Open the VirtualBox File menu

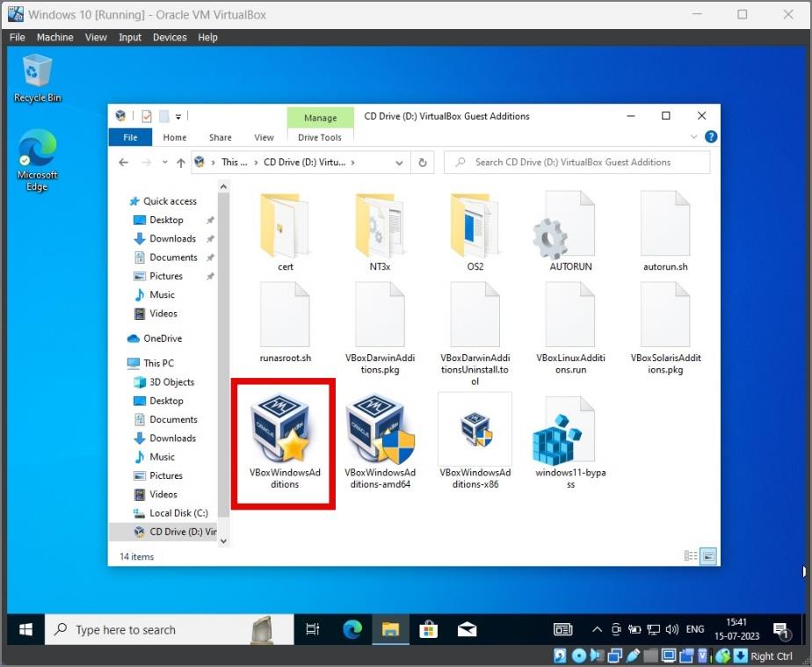click(17, 37)
